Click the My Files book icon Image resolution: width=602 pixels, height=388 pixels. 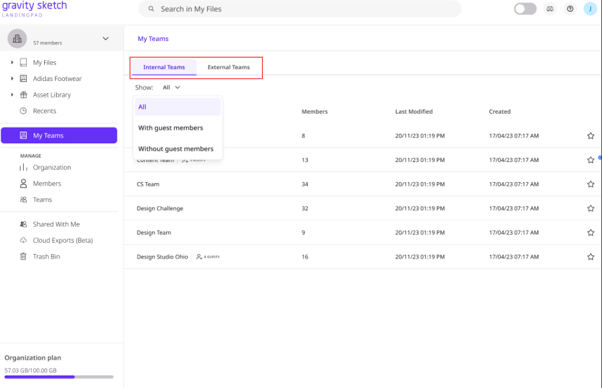point(23,62)
